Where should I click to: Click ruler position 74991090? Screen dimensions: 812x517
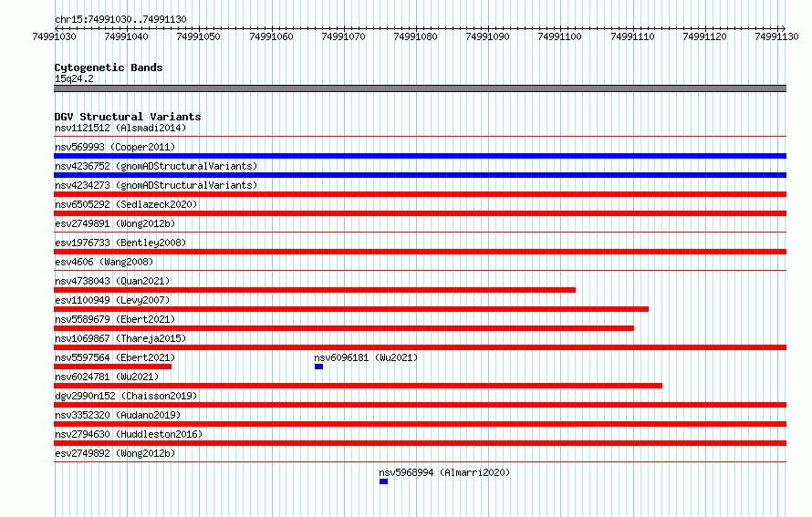[487, 36]
